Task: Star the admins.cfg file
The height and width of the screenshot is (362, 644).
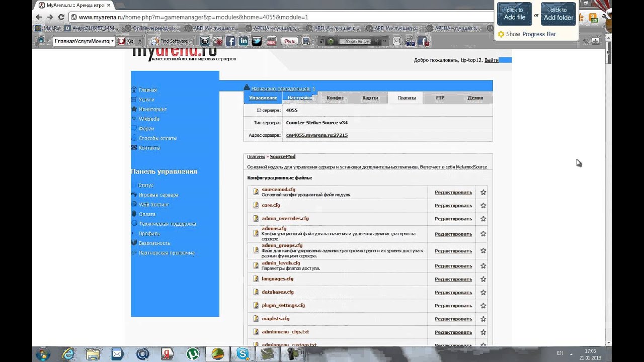Action: pyautogui.click(x=483, y=234)
